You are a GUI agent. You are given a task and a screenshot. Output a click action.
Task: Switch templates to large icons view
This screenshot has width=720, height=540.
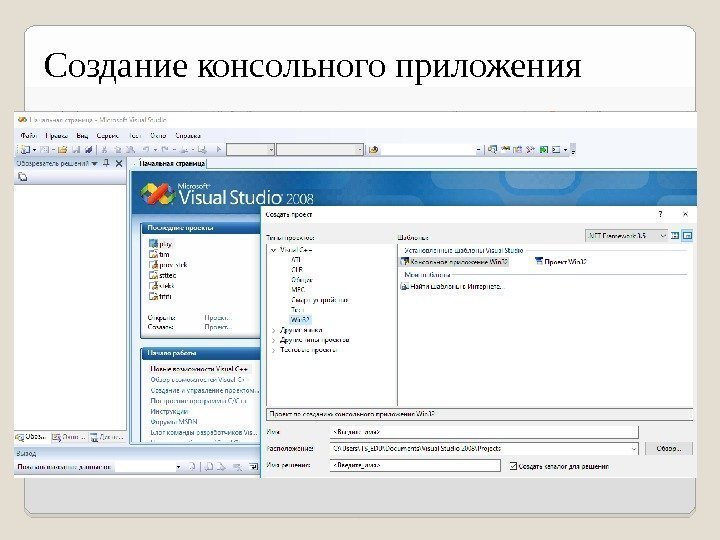675,236
